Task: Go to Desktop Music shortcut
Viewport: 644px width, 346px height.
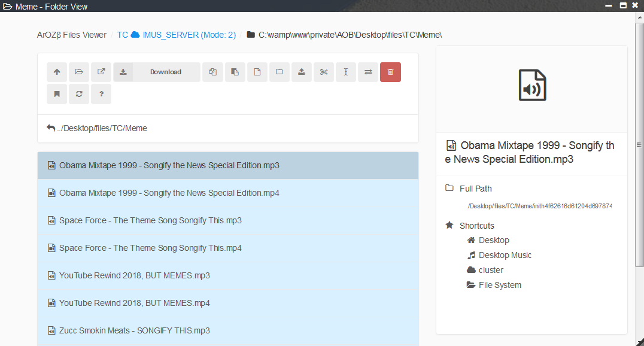Action: [x=505, y=255]
